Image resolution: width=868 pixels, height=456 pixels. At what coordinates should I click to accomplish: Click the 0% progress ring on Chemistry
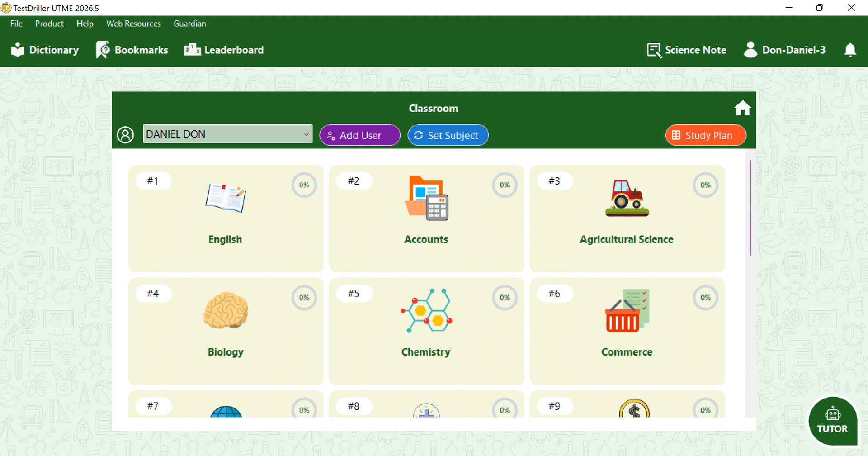pyautogui.click(x=505, y=298)
